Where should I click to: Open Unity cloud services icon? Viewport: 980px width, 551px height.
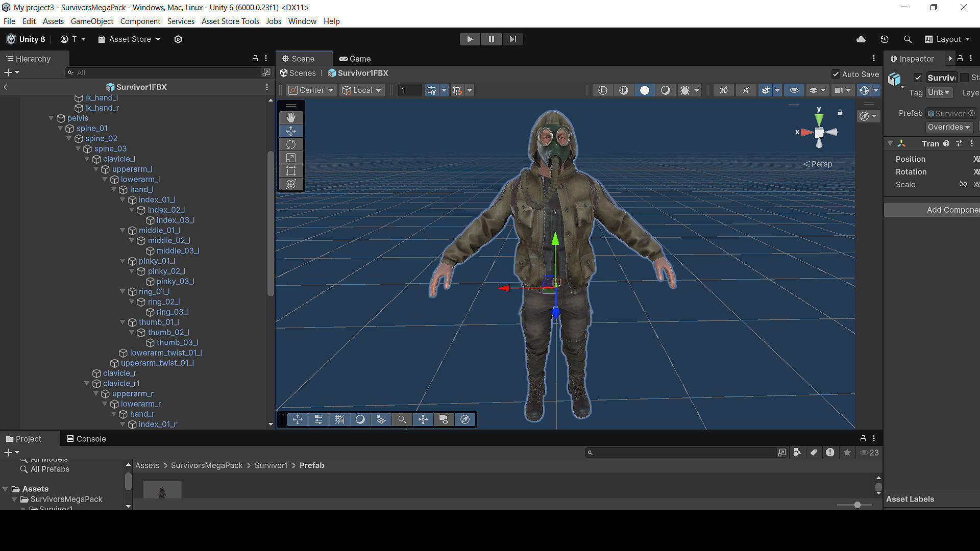pos(861,39)
